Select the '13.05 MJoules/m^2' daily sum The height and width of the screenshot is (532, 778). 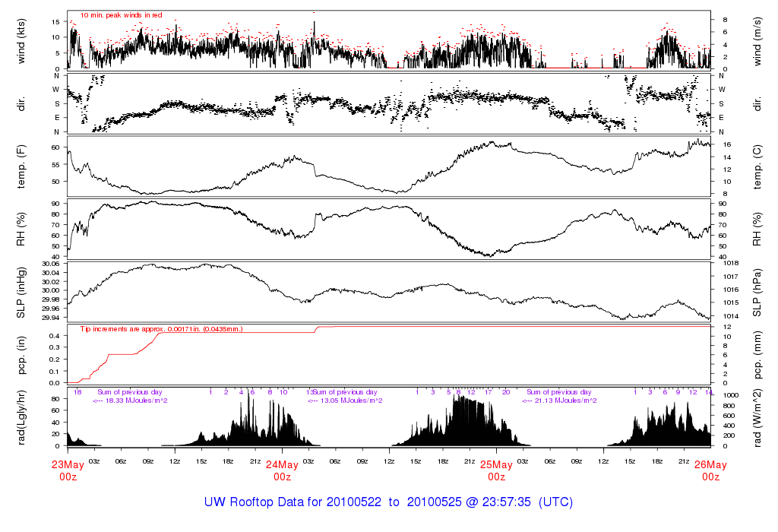click(351, 401)
